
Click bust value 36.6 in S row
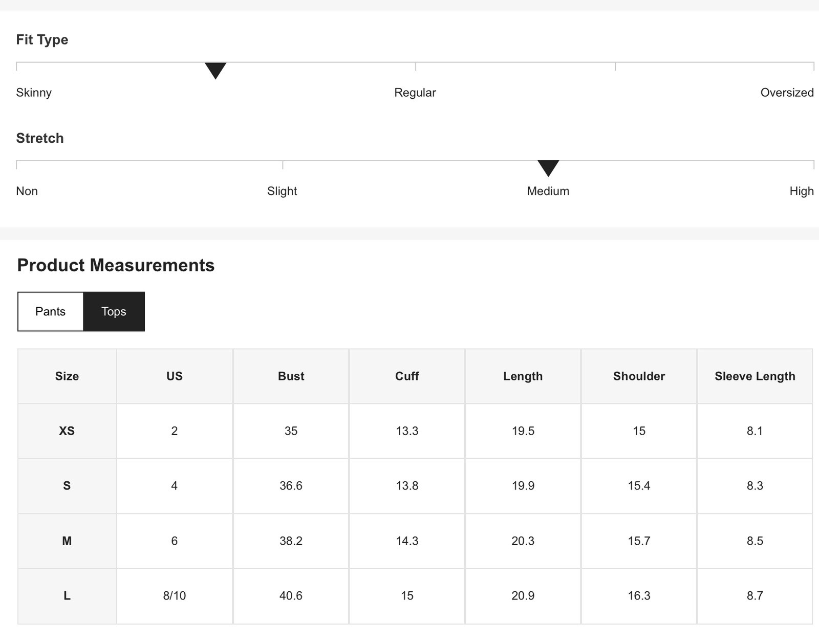click(291, 486)
